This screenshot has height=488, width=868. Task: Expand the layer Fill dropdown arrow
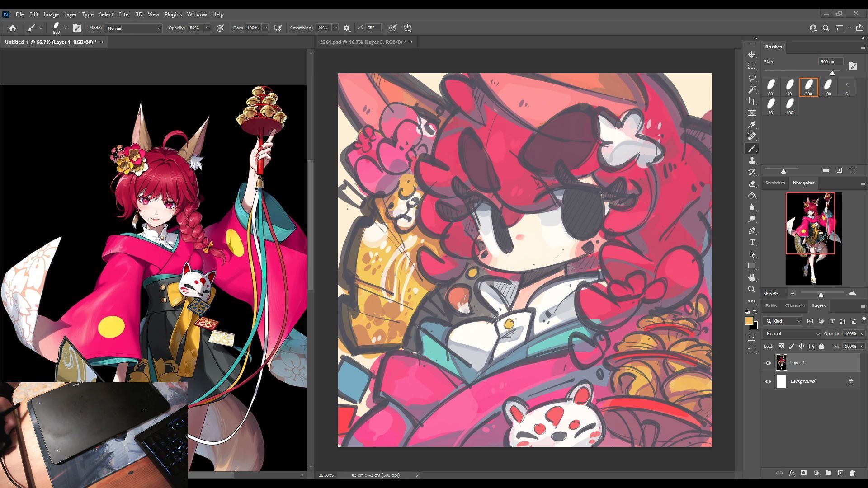862,347
